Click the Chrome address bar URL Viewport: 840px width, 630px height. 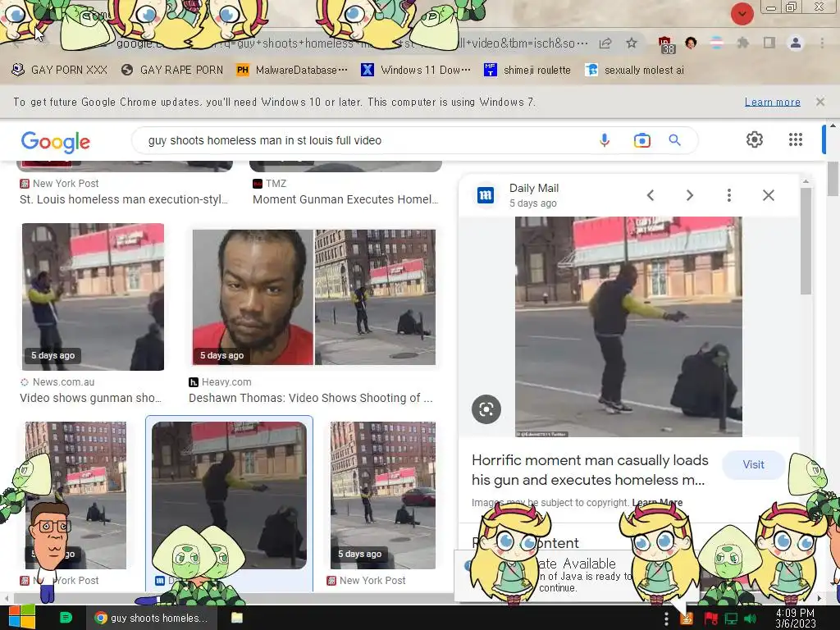pyautogui.click(x=352, y=43)
